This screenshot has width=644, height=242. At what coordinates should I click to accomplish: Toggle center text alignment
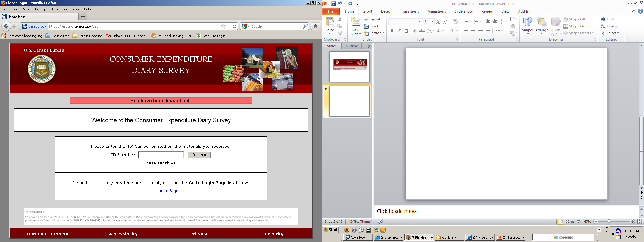click(x=473, y=31)
